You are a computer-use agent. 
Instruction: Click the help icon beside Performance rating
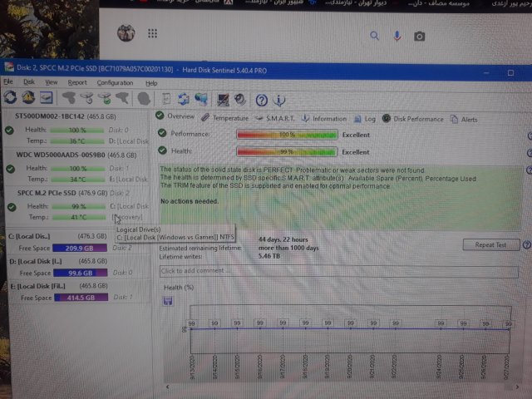pos(530,134)
